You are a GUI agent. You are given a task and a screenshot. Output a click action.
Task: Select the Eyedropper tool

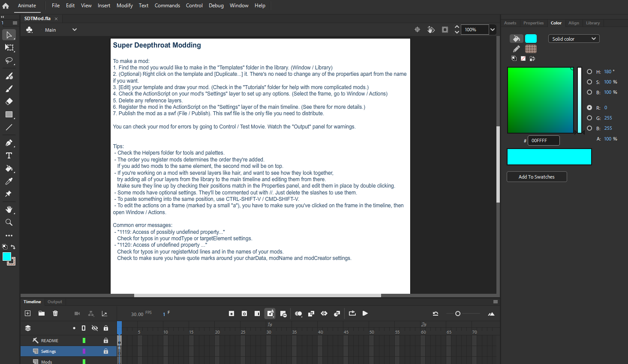click(9, 181)
